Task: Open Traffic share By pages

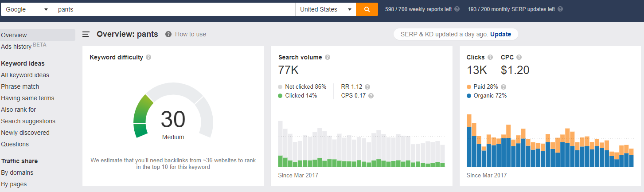Action: tap(14, 184)
